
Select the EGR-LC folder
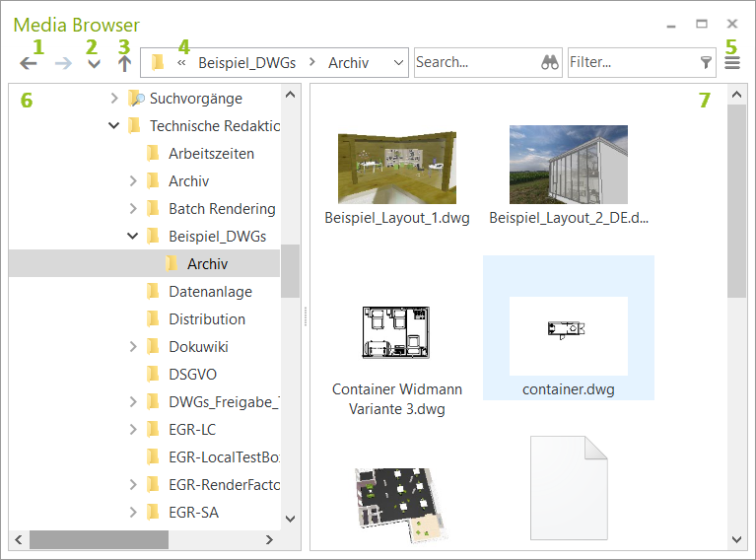[192, 429]
